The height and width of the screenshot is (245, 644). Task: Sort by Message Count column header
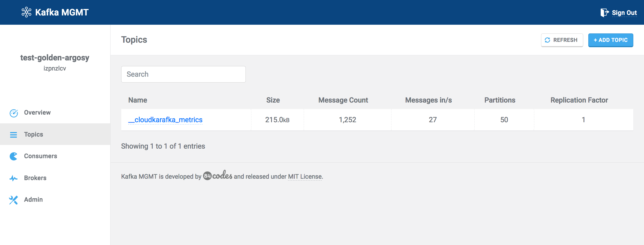[x=343, y=100]
